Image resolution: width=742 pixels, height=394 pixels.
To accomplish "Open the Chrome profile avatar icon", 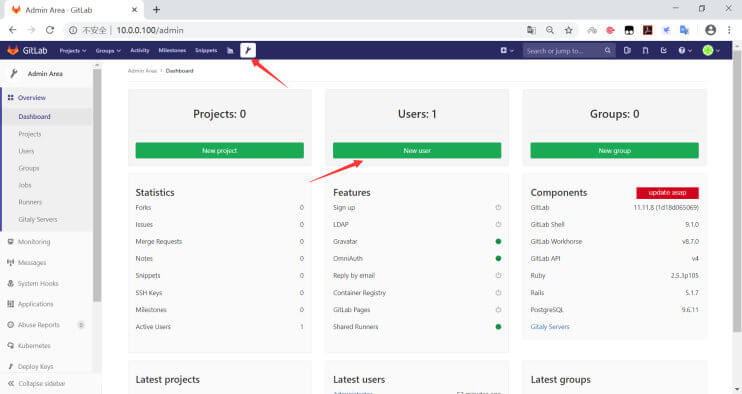I will click(710, 30).
